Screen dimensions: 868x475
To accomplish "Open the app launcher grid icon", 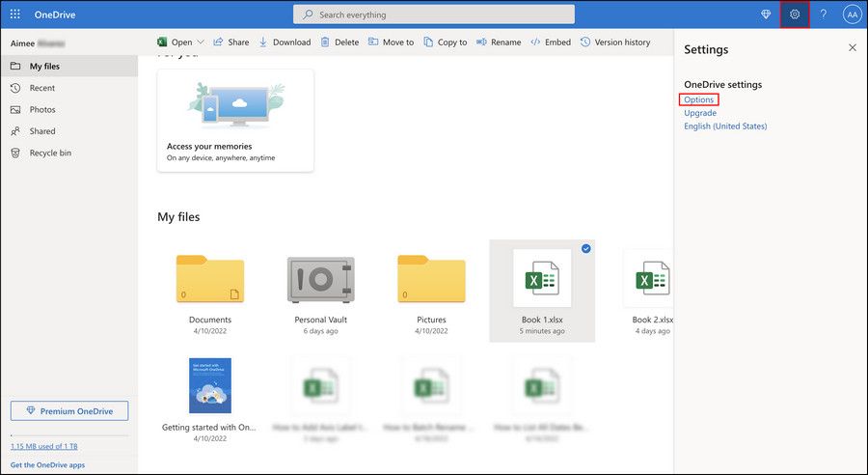I will (14, 14).
